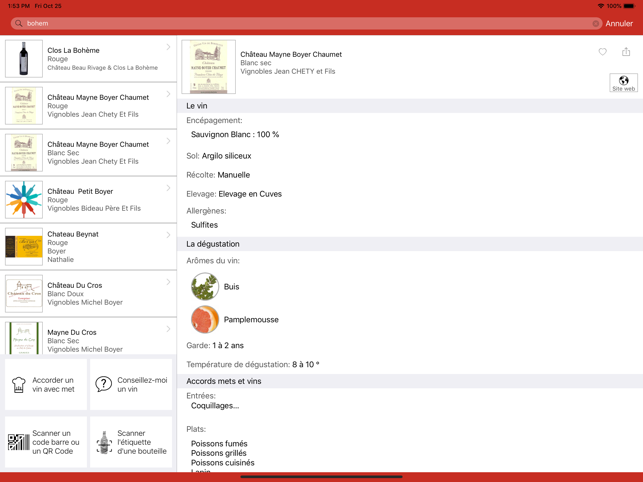Tap Vignobles Jean CHETY et Fils in detail header
This screenshot has width=643, height=482.
[x=287, y=71]
